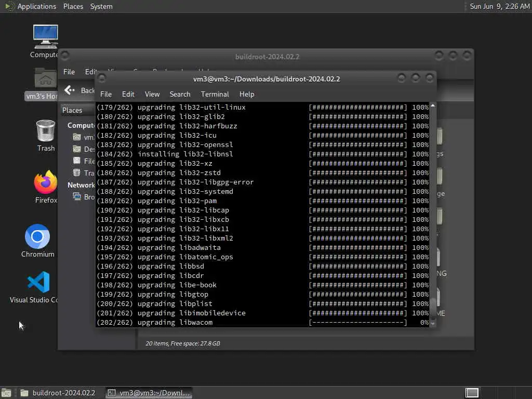
Task: Open the Computer desktop icon
Action: click(x=46, y=37)
